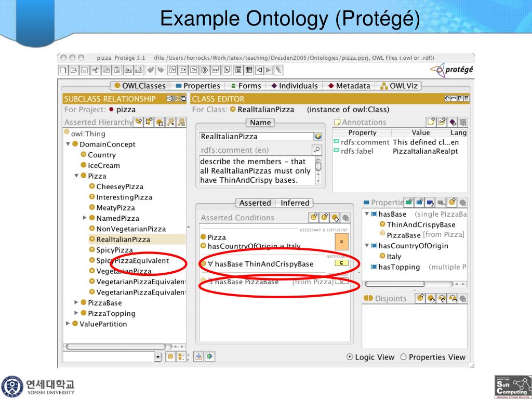The width and height of the screenshot is (532, 399).
Task: Click the Undo arrow toolbar icon
Action: (x=150, y=70)
